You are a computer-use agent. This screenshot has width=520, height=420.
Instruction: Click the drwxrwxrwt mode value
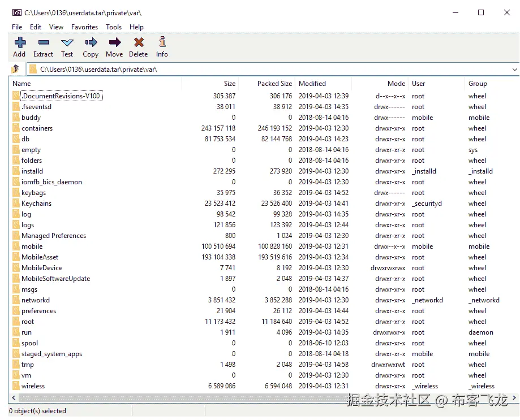click(x=388, y=365)
